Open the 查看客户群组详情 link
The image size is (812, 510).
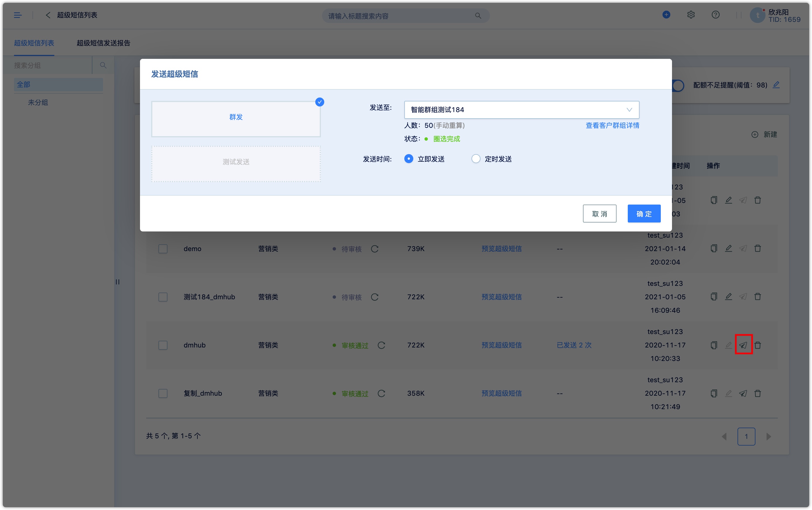[x=612, y=126]
